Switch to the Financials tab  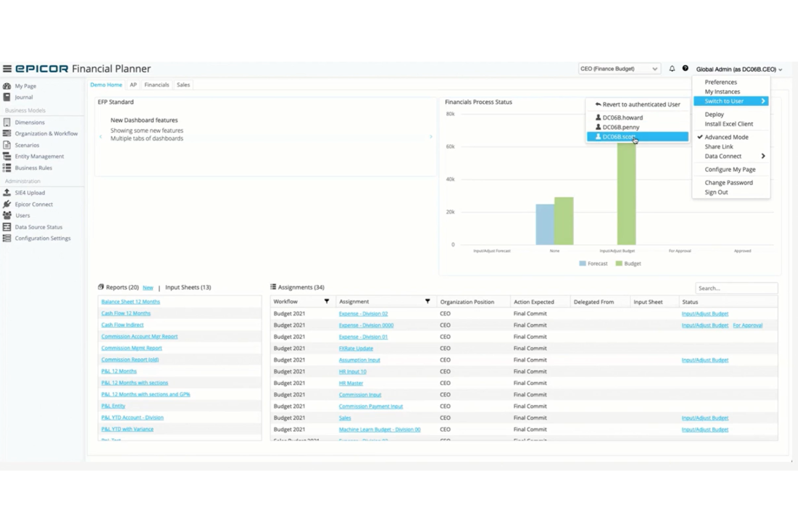click(156, 85)
